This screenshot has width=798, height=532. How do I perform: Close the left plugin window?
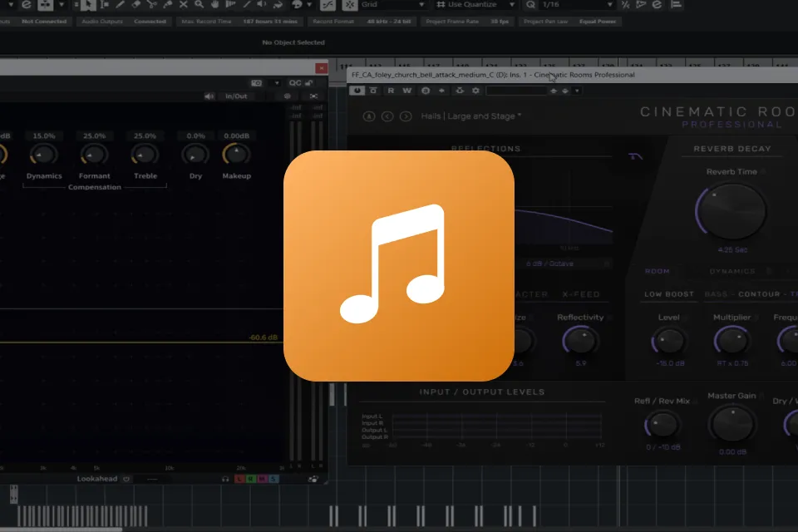321,67
